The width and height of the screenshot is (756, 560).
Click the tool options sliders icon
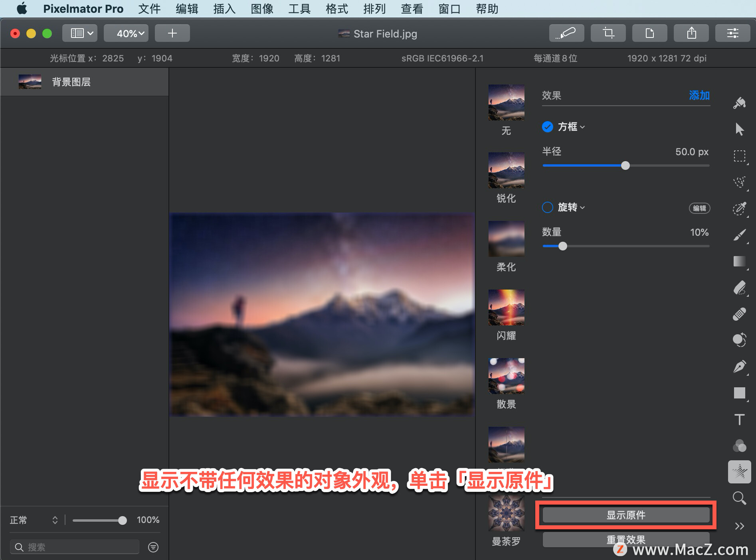coord(733,33)
